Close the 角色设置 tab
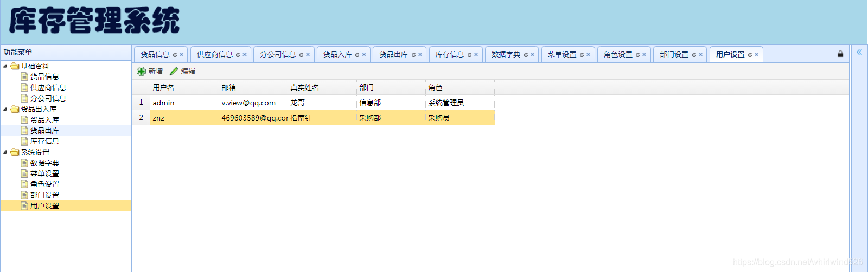 tap(644, 55)
